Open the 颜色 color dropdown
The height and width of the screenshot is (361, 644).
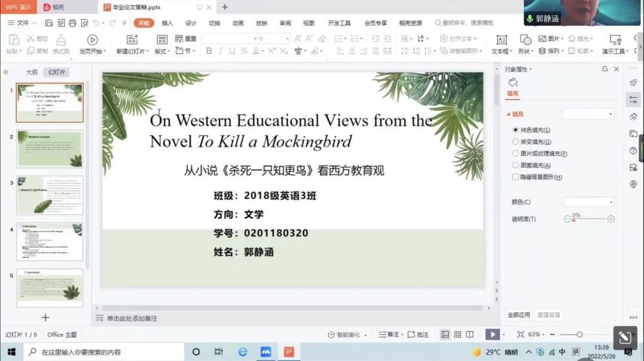[589, 202]
